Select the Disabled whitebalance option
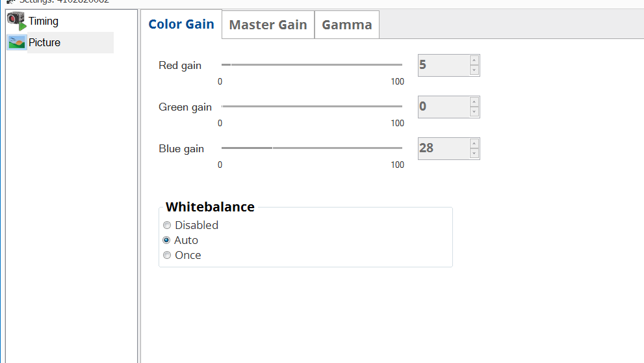 point(167,225)
